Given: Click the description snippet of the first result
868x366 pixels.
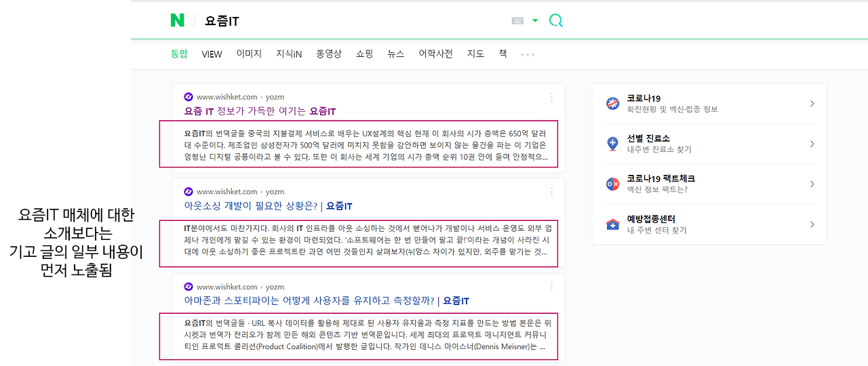Looking at the screenshot, I should pos(366,144).
